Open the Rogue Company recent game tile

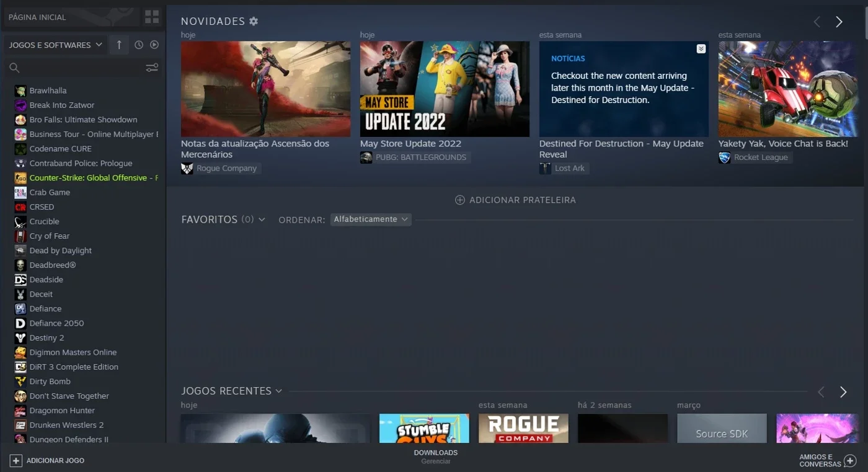click(x=523, y=429)
